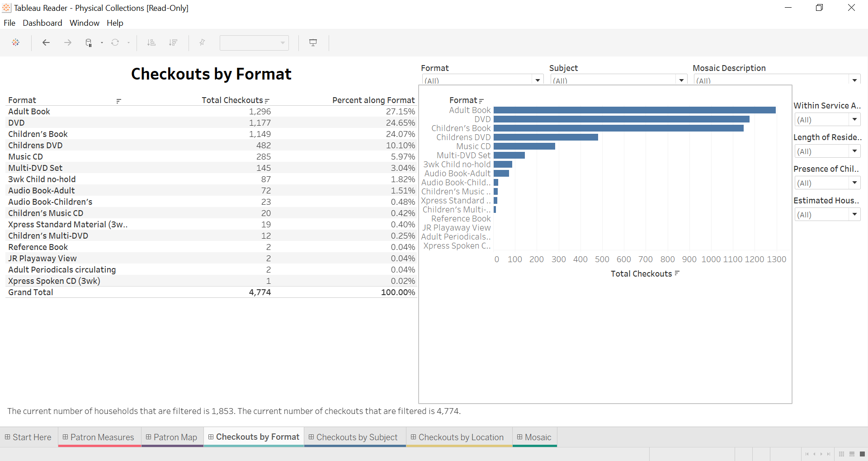Image resolution: width=868 pixels, height=461 pixels.
Task: Open the Within Service Area filter dropdown
Action: tap(854, 120)
